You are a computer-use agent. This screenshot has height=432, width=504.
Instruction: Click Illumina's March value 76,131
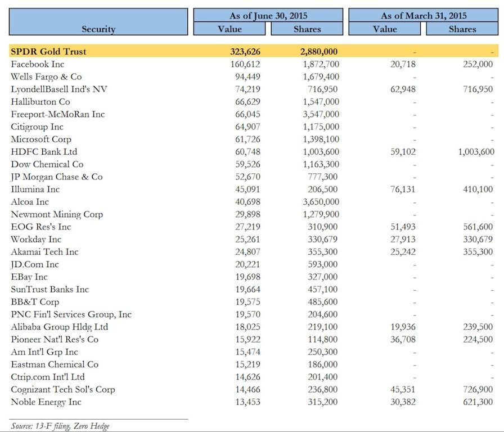(404, 189)
